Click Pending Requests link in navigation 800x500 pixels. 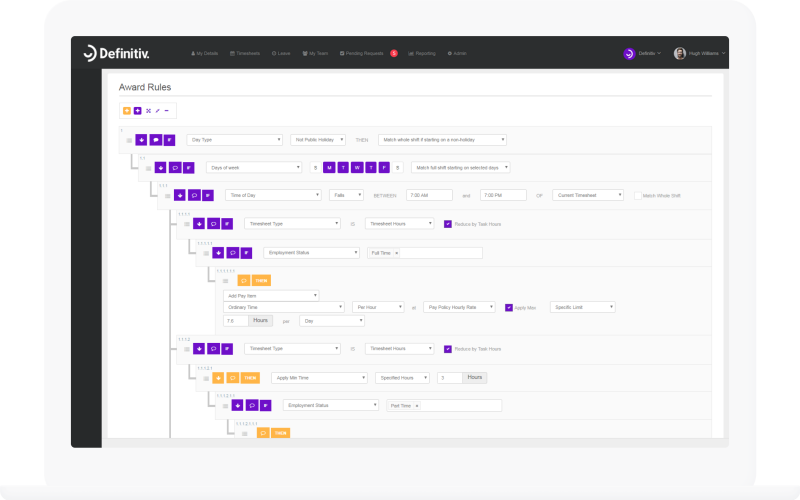pyautogui.click(x=362, y=53)
